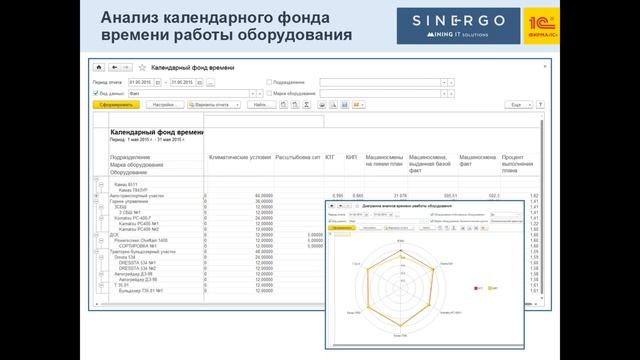
Task: Click the Марка оборудования input field
Action: pos(380,93)
